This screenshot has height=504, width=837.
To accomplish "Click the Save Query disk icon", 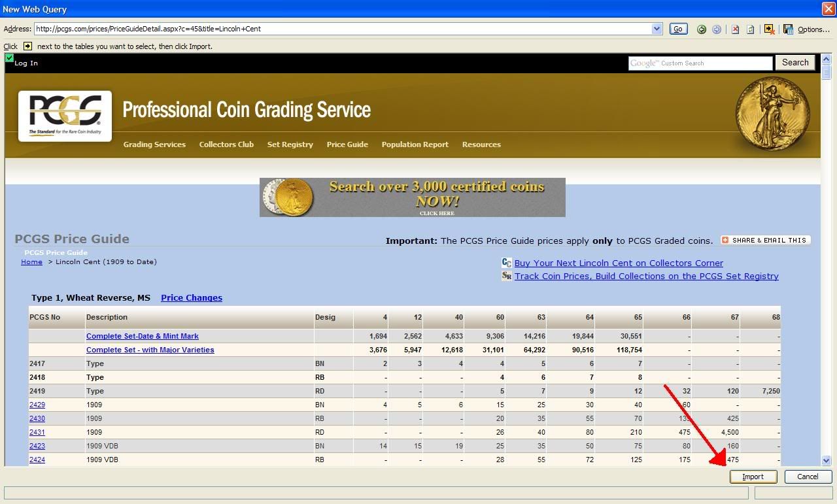I will [x=788, y=29].
